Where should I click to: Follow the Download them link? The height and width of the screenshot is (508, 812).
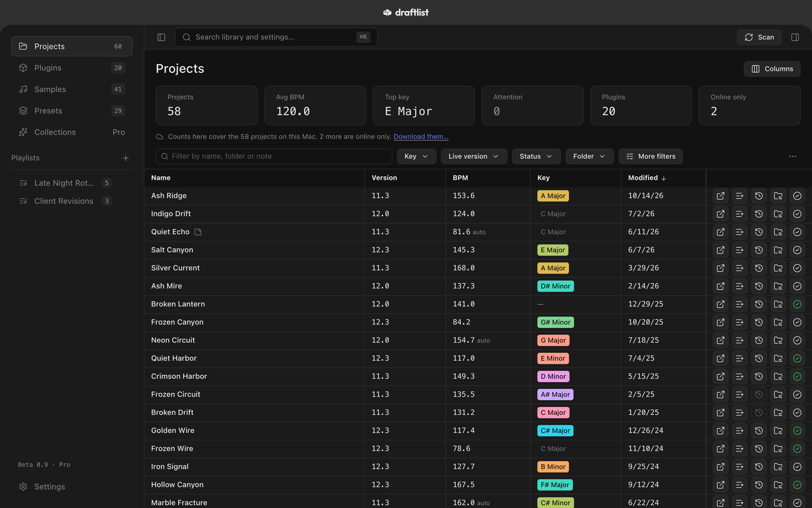[421, 137]
